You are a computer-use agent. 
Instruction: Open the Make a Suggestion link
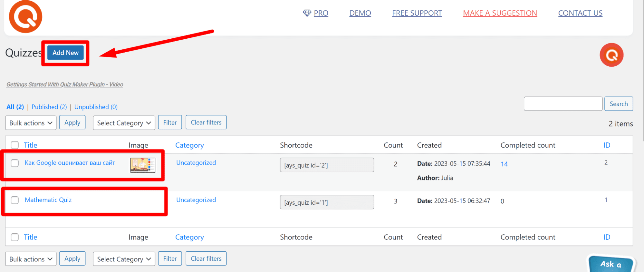point(500,13)
